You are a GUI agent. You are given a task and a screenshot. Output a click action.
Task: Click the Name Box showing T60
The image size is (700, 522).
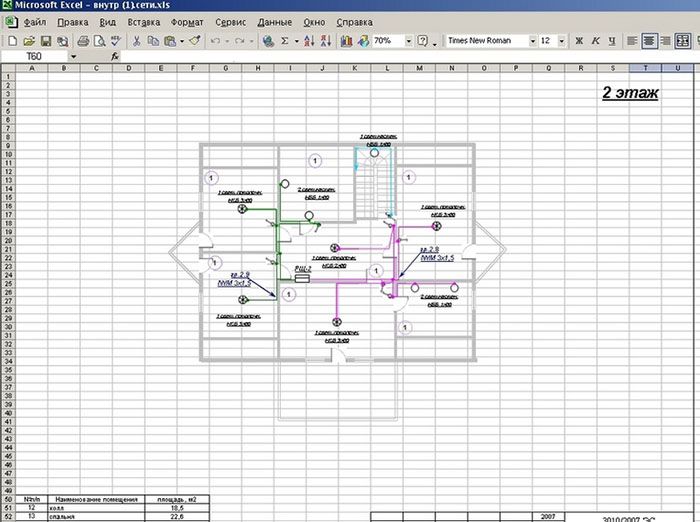(x=40, y=57)
